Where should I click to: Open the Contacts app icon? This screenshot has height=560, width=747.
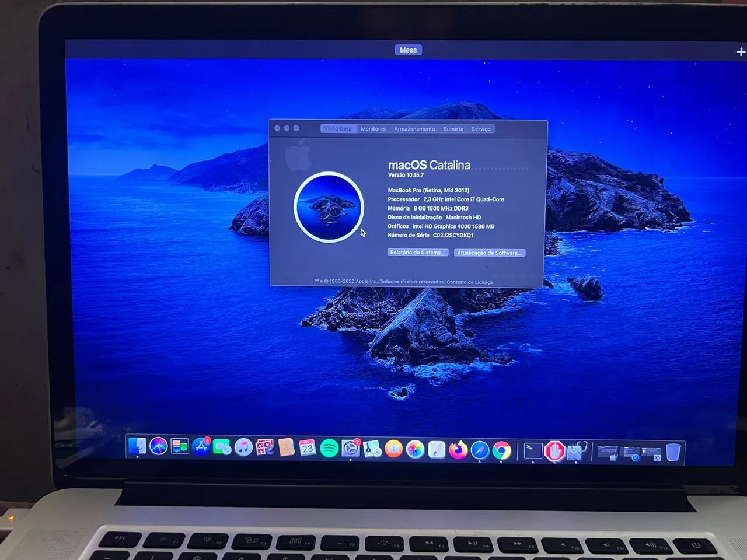tap(286, 447)
